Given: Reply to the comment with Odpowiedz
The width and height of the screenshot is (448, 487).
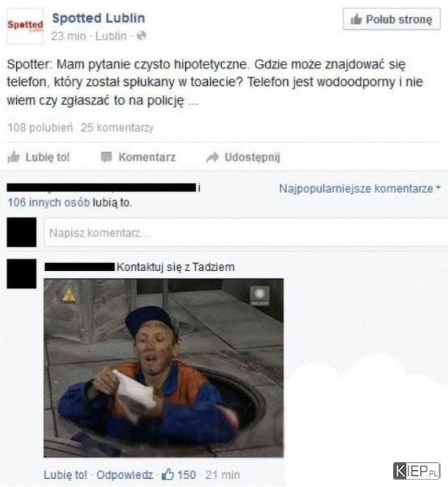Looking at the screenshot, I should tap(125, 475).
